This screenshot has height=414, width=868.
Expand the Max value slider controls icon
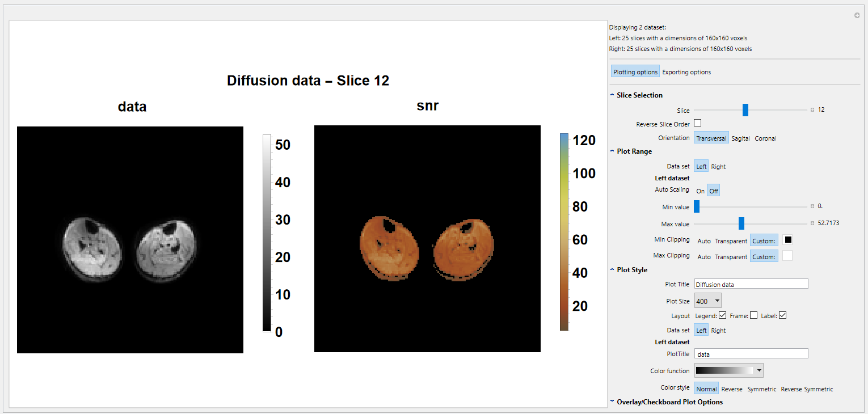(x=812, y=223)
